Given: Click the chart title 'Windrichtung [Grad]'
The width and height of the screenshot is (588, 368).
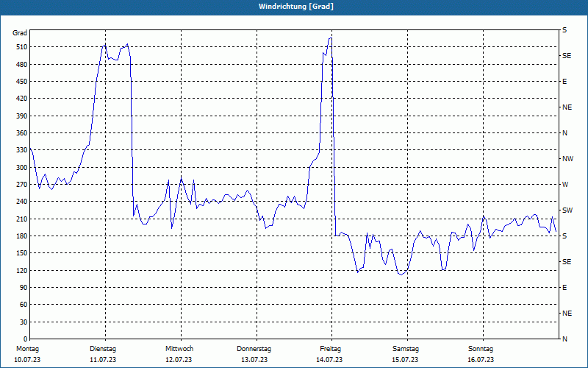Looking at the screenshot, I should [x=296, y=7].
